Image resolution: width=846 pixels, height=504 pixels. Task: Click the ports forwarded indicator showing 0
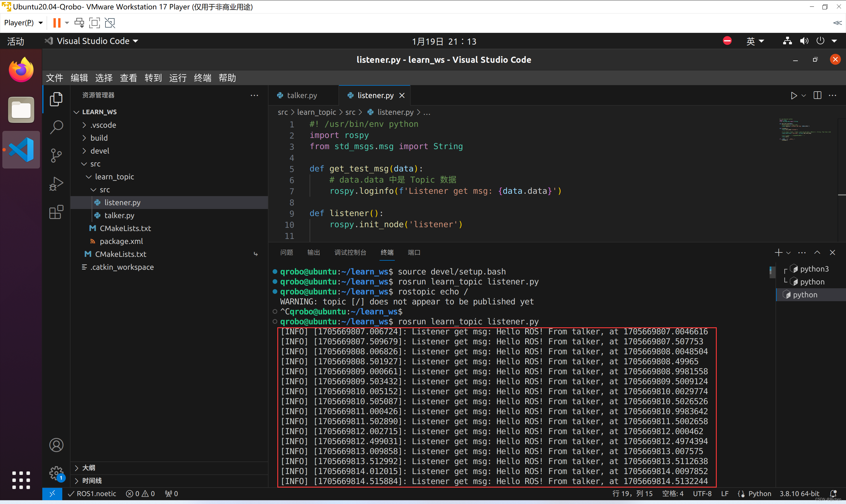click(x=171, y=493)
